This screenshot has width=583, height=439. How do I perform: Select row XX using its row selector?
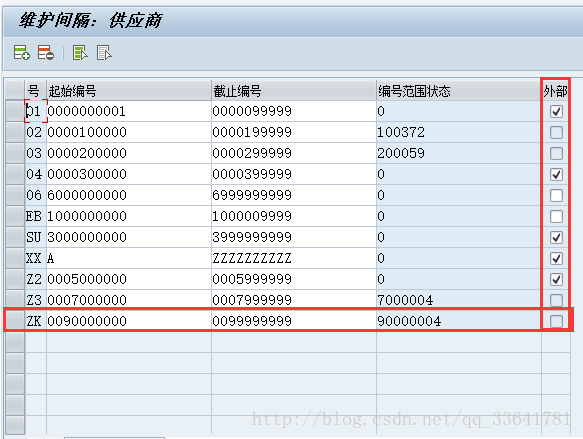(15, 258)
